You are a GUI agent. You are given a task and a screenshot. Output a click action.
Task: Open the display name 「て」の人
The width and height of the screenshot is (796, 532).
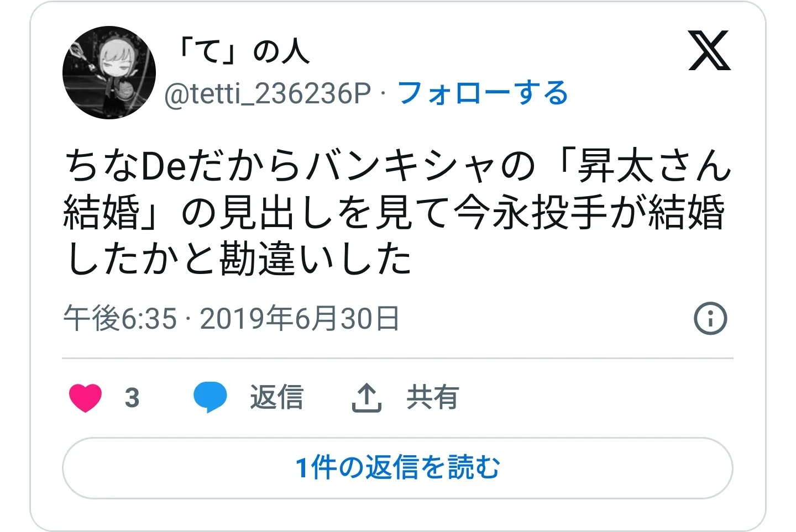pos(241,51)
